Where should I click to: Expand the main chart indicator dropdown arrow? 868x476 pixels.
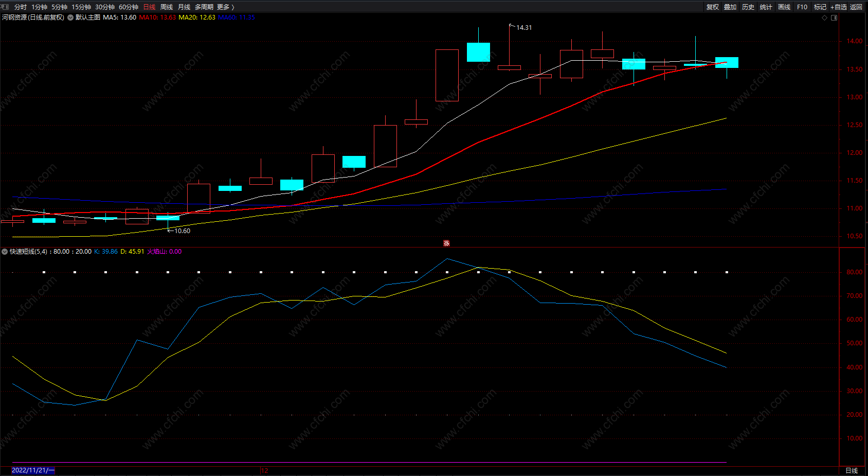(70, 17)
